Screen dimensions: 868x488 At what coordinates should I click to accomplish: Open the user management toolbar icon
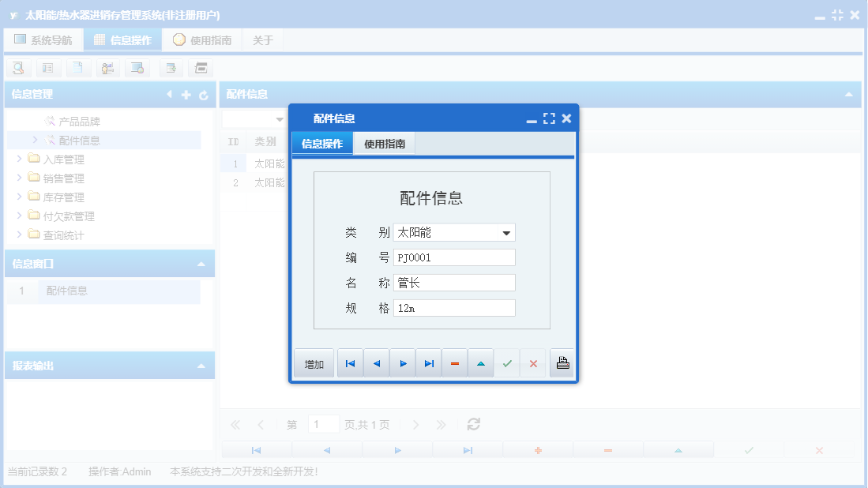(108, 68)
